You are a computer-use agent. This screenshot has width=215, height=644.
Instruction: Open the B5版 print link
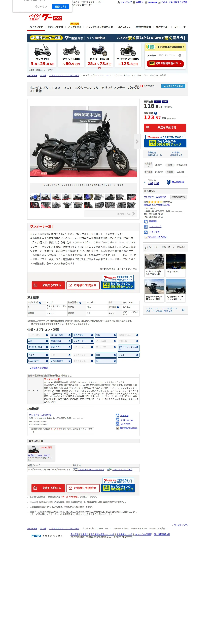tap(157, 184)
